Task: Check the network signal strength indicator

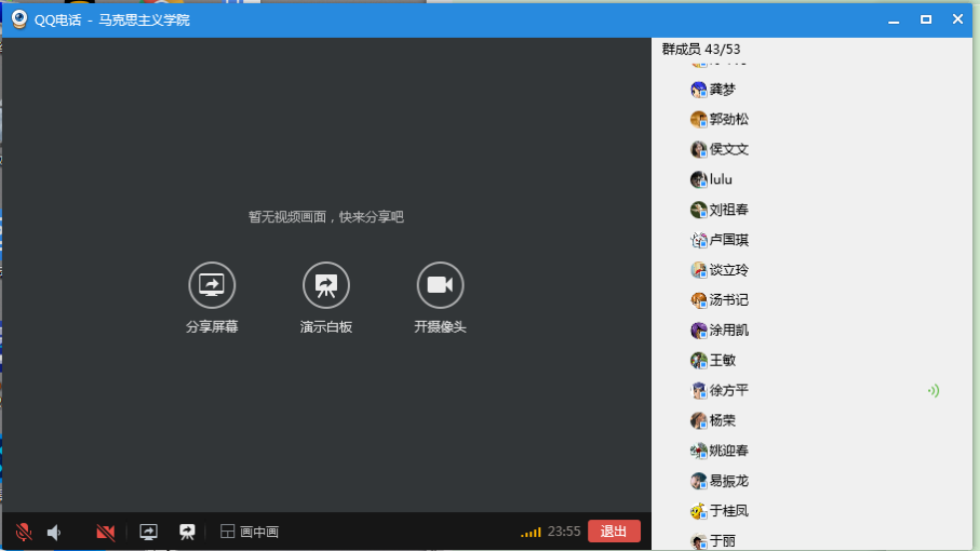Action: pyautogui.click(x=530, y=532)
